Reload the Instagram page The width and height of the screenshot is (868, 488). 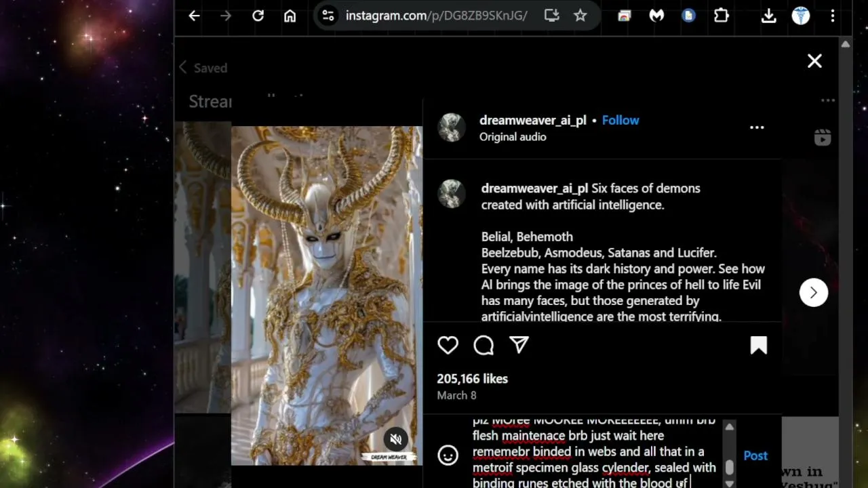(x=258, y=16)
